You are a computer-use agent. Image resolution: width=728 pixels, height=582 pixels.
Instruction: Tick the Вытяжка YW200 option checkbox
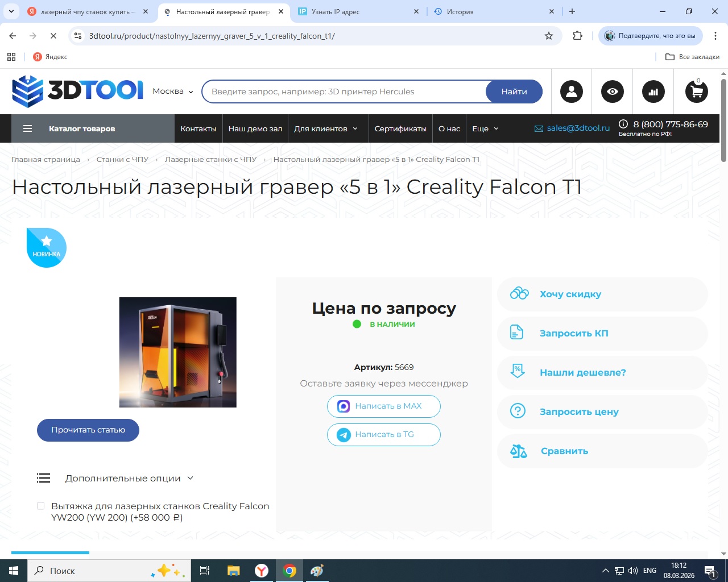(x=40, y=506)
